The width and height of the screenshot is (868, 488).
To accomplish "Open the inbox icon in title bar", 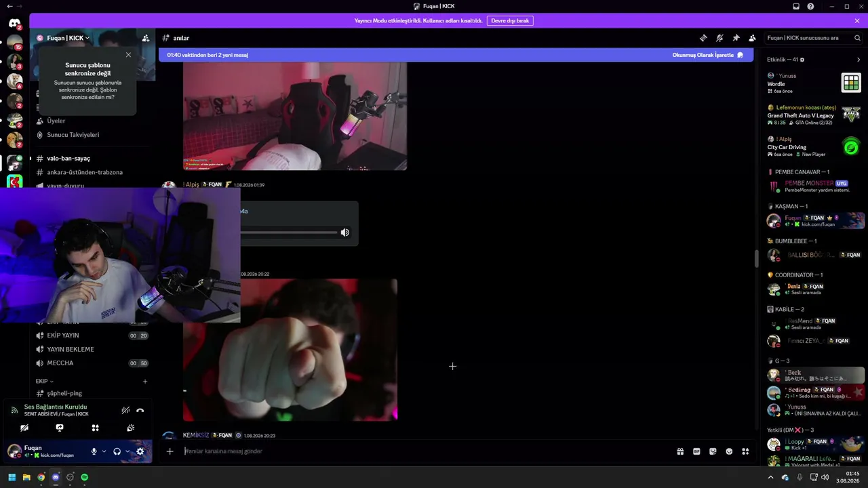I will pyautogui.click(x=796, y=6).
